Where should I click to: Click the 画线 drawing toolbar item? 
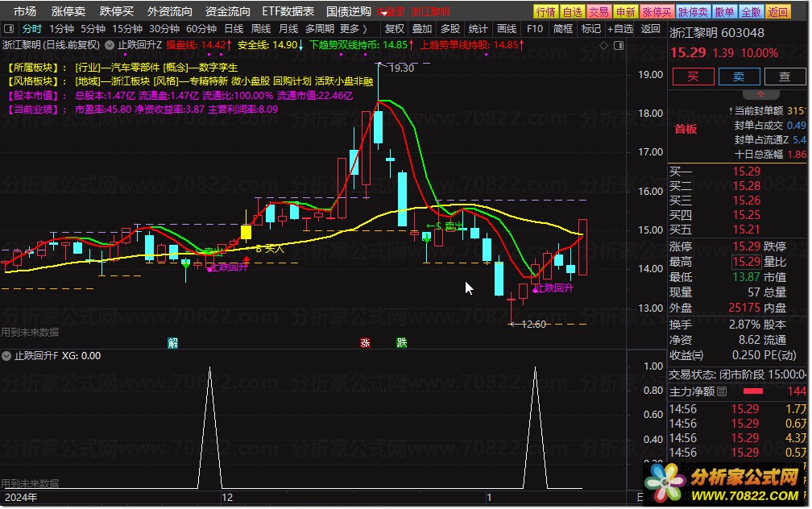tap(506, 28)
